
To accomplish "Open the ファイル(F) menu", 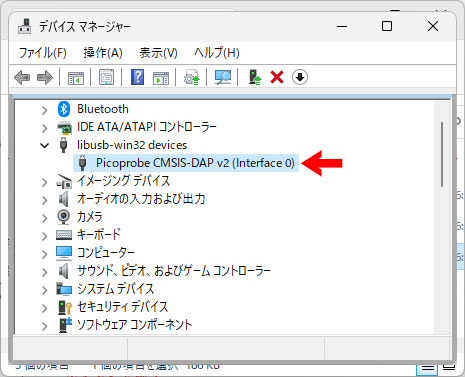I will pos(43,53).
